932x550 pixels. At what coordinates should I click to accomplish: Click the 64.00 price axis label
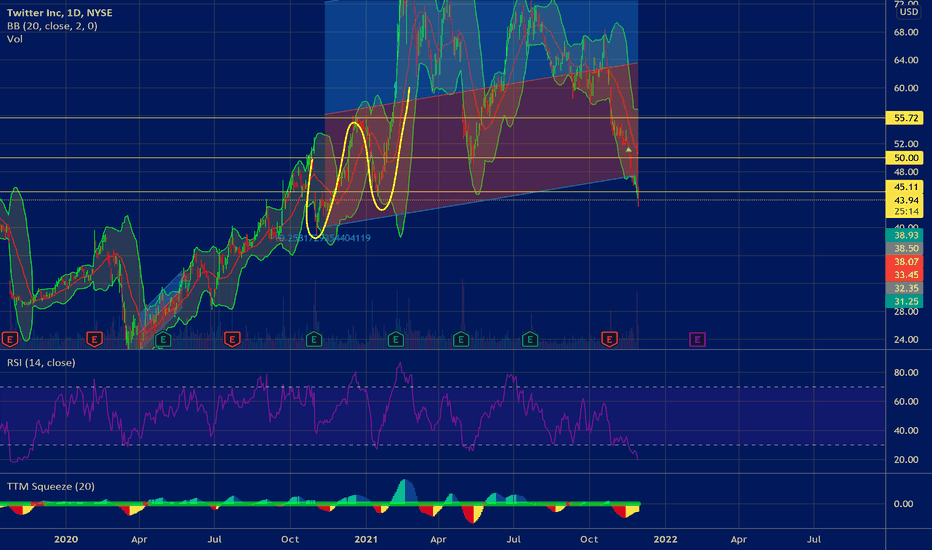906,60
